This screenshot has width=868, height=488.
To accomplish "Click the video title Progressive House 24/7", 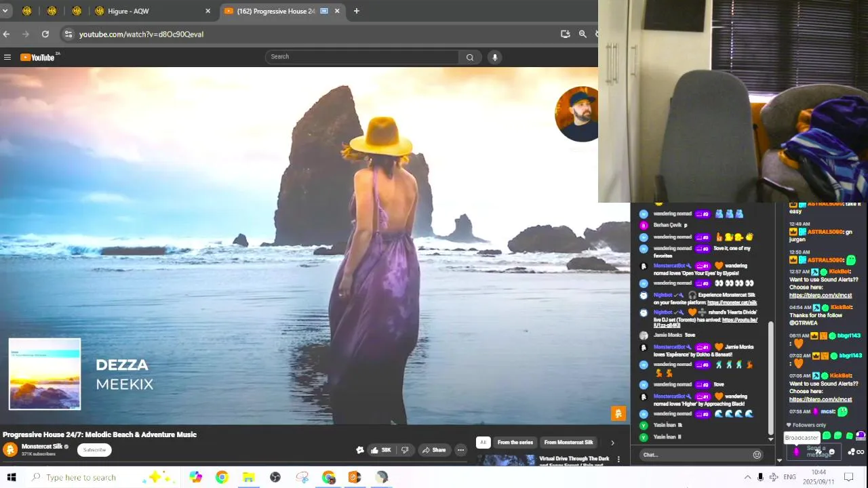I will (100, 434).
